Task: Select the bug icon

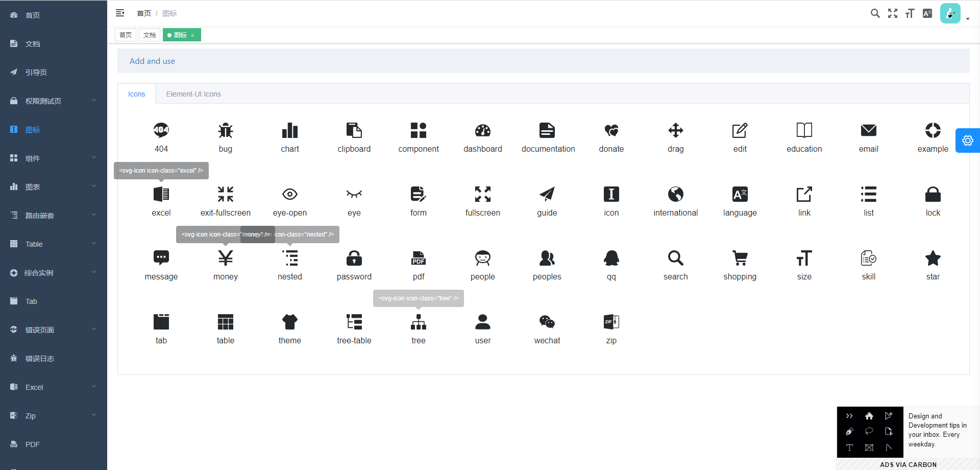Action: [x=226, y=130]
